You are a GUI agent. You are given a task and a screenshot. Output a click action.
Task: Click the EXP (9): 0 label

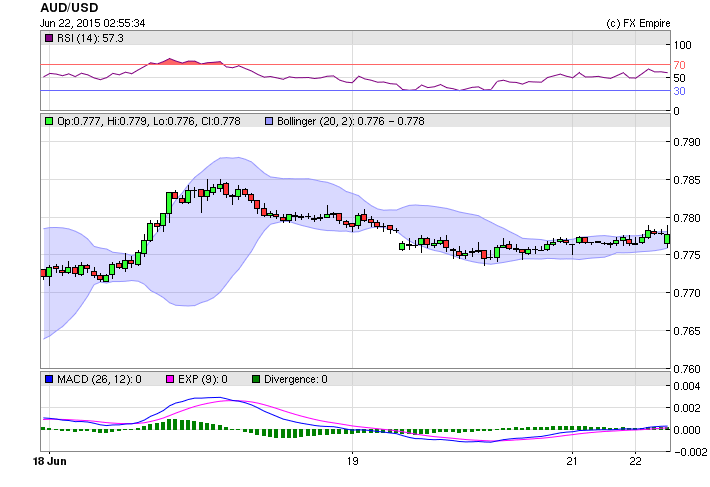[202, 379]
